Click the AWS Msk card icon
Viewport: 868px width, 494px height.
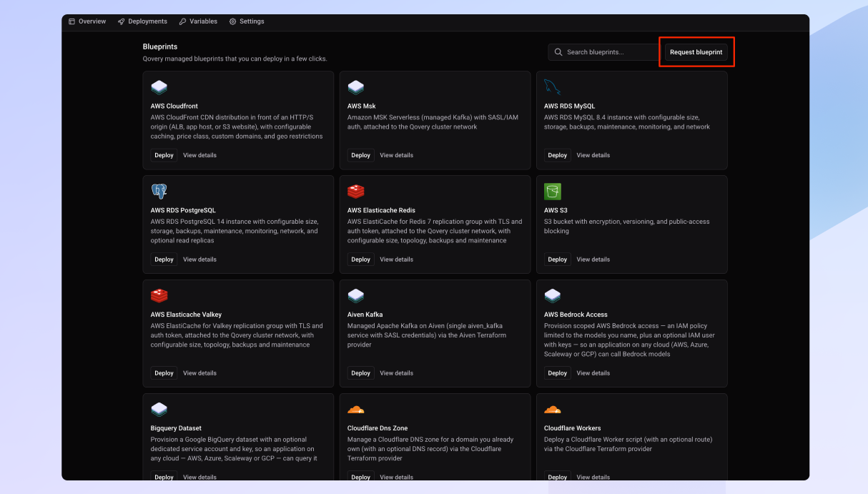(355, 87)
